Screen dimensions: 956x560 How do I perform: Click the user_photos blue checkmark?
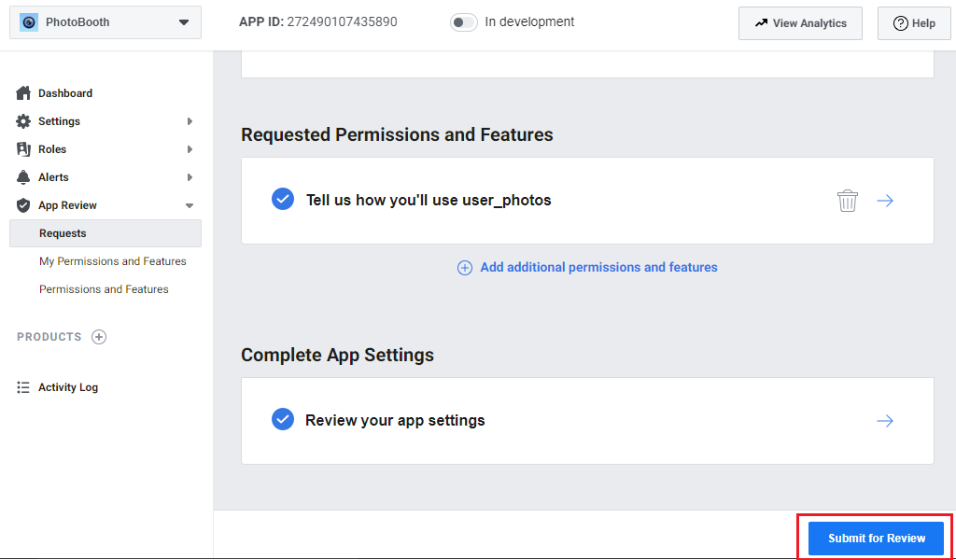coord(283,200)
